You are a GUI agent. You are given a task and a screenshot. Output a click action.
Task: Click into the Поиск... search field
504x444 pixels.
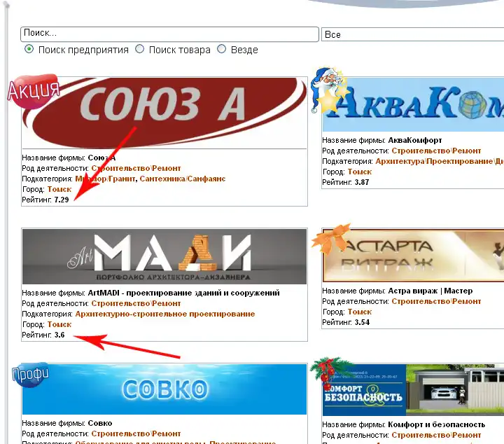(169, 34)
